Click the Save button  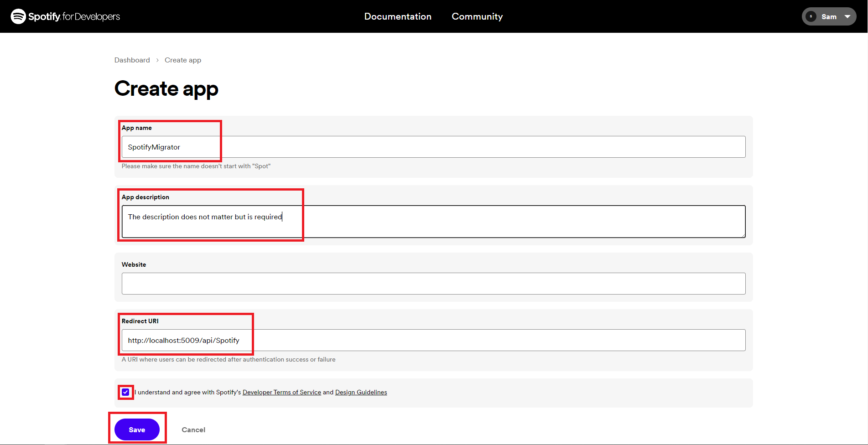(137, 429)
